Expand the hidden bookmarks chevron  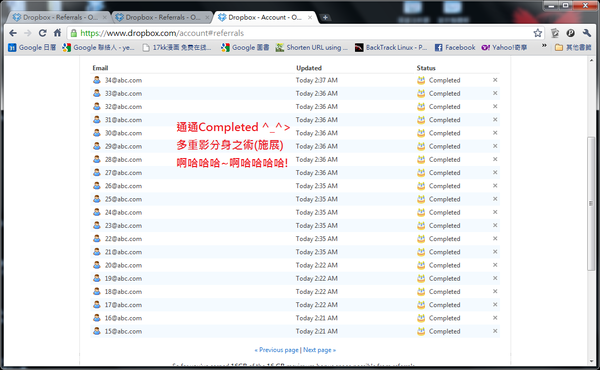click(544, 46)
